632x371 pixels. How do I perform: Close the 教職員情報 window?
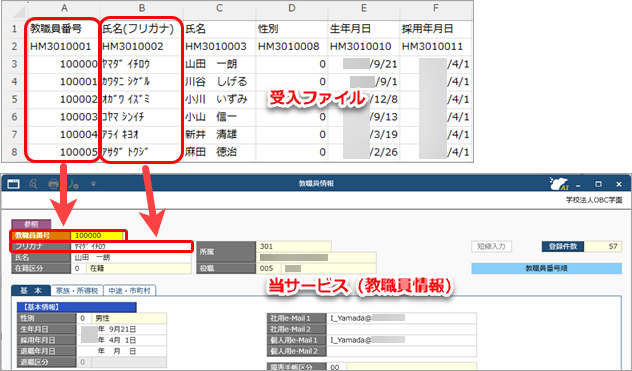[619, 184]
